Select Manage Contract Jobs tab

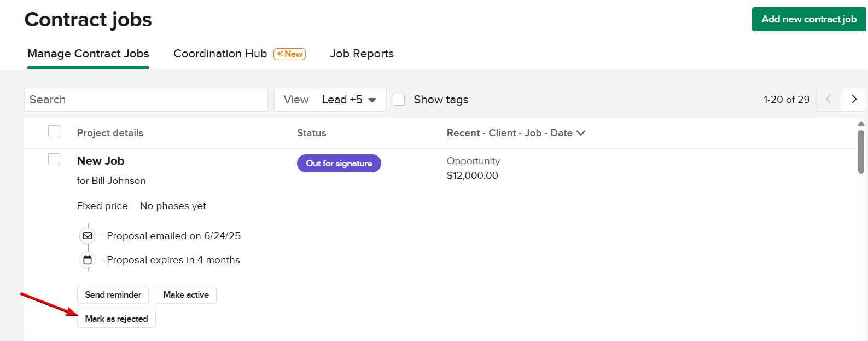[x=88, y=54]
